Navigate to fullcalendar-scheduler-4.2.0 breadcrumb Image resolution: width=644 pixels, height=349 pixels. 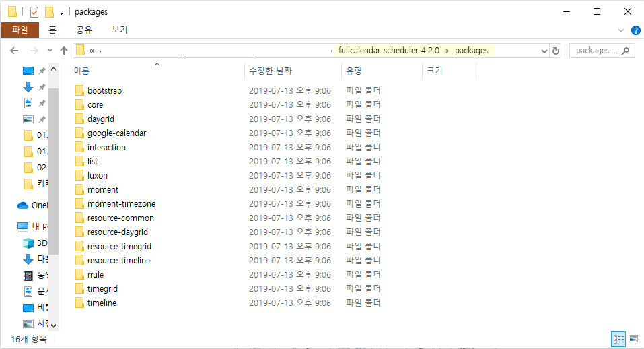[388, 51]
